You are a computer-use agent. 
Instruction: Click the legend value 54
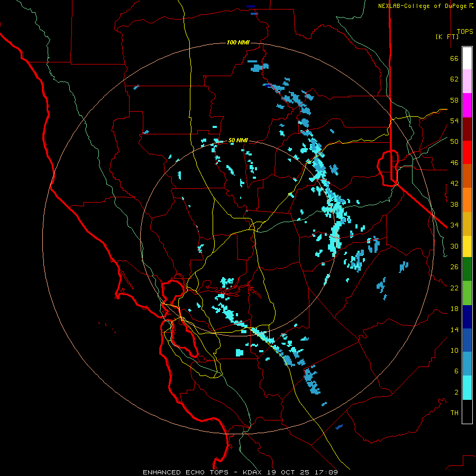point(454,121)
